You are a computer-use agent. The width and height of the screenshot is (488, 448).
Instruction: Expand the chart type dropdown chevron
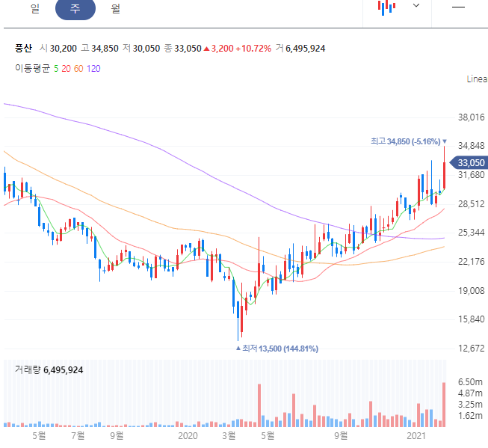tap(416, 5)
